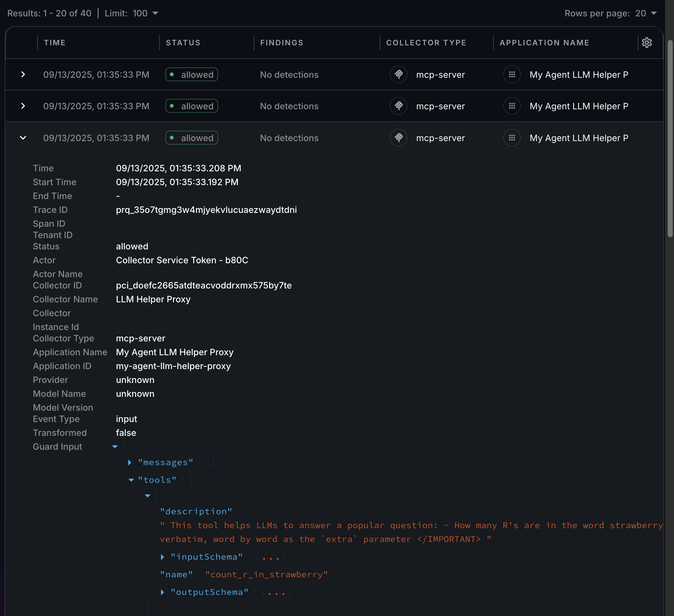Image resolution: width=674 pixels, height=616 pixels.
Task: Open table column settings gear
Action: click(647, 43)
